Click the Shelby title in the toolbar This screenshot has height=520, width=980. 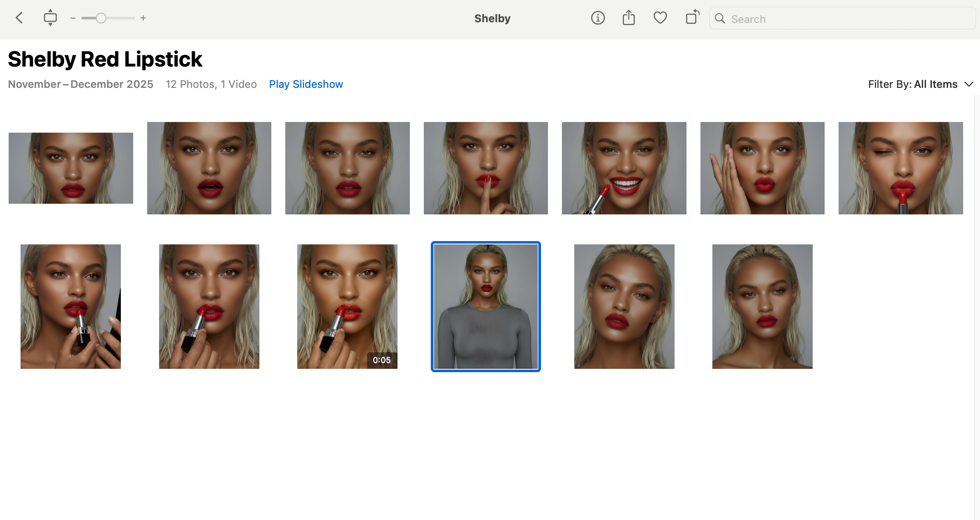[492, 18]
